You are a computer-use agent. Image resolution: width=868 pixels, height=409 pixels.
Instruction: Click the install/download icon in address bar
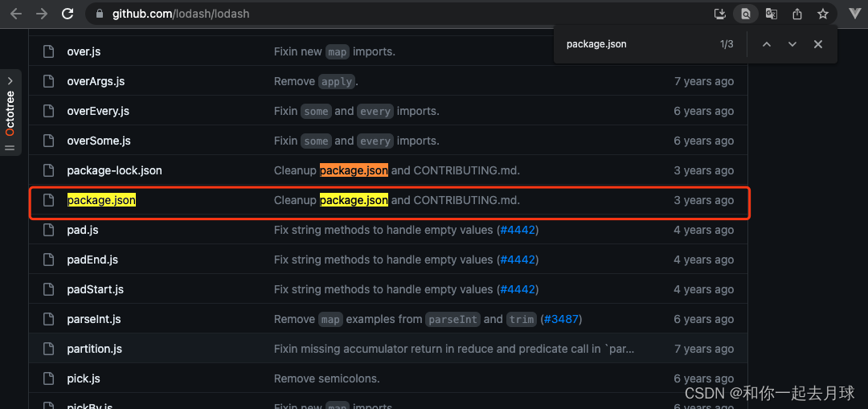[x=719, y=14]
